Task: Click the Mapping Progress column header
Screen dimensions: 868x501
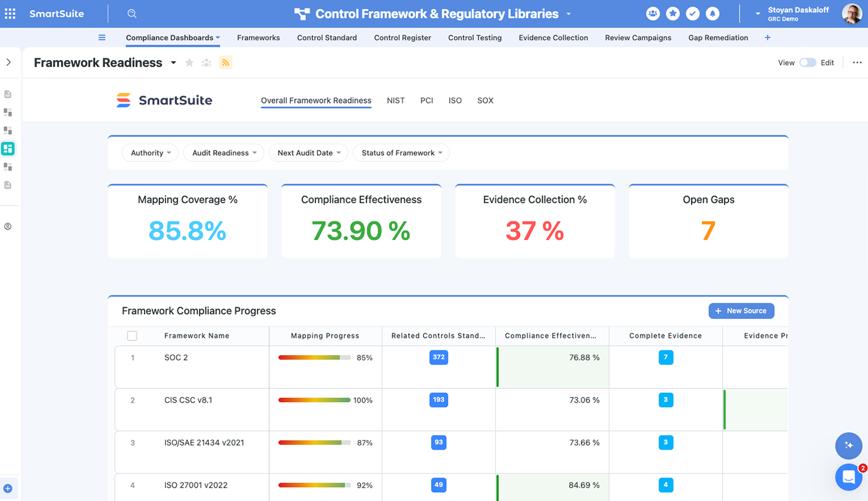Action: pos(325,336)
